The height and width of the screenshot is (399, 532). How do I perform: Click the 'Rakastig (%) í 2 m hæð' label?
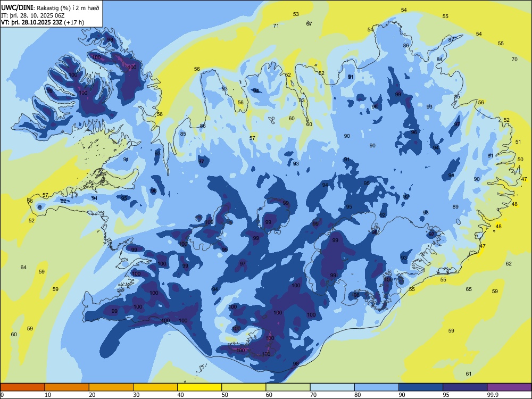pos(68,8)
